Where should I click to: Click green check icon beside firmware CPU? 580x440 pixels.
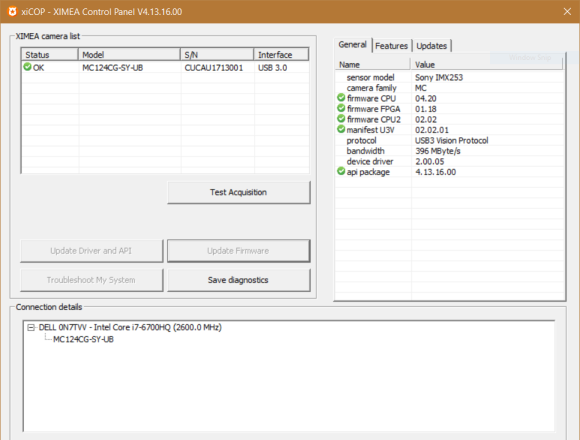click(x=341, y=98)
